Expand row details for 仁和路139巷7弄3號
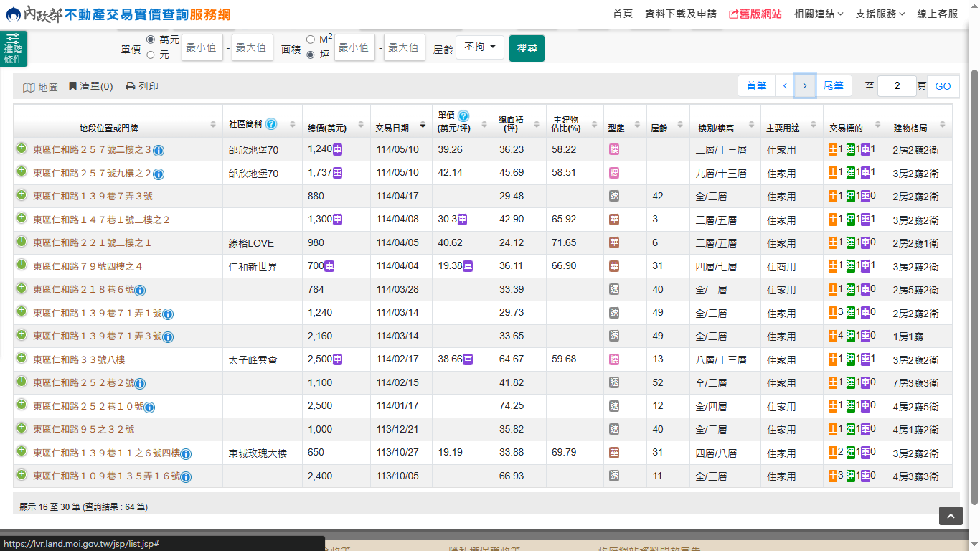The width and height of the screenshot is (980, 551). pos(22,195)
